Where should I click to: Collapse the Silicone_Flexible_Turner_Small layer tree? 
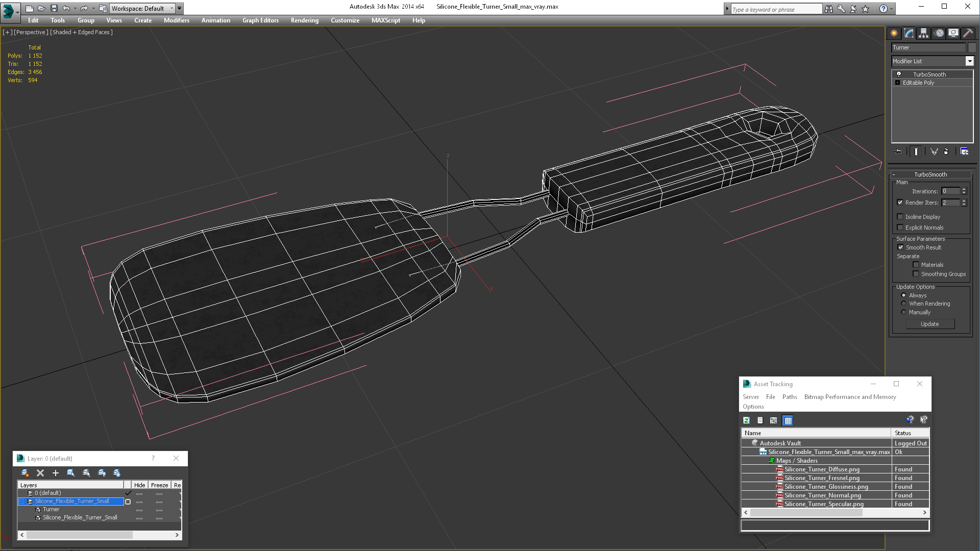[22, 502]
